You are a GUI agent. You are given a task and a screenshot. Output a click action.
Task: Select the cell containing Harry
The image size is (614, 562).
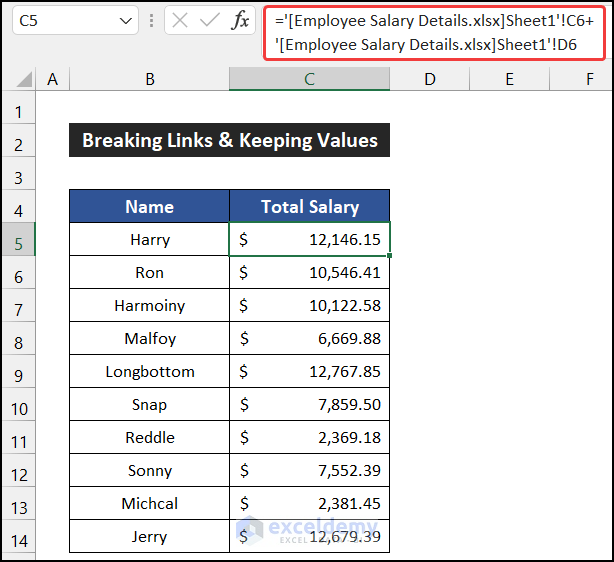point(149,240)
